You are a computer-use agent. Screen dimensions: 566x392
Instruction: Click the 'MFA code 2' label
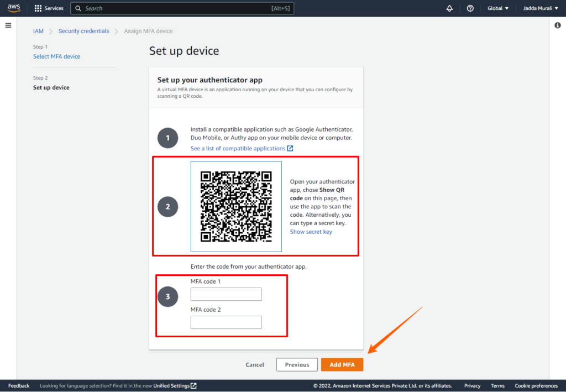[x=206, y=309]
